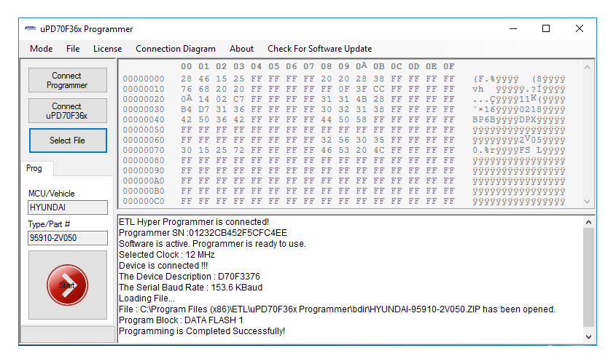Click the hex column header 00
This screenshot has width=616, height=364.
(186, 67)
